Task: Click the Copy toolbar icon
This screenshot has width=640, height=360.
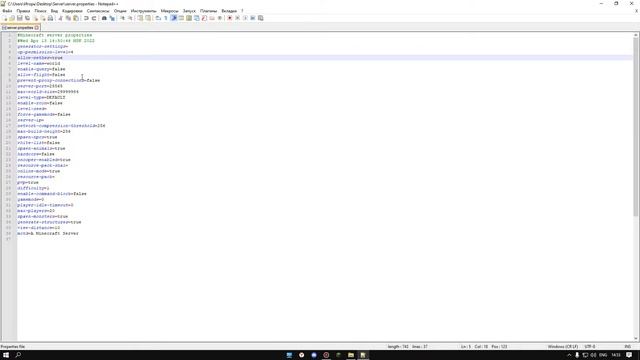Action: [x=68, y=18]
